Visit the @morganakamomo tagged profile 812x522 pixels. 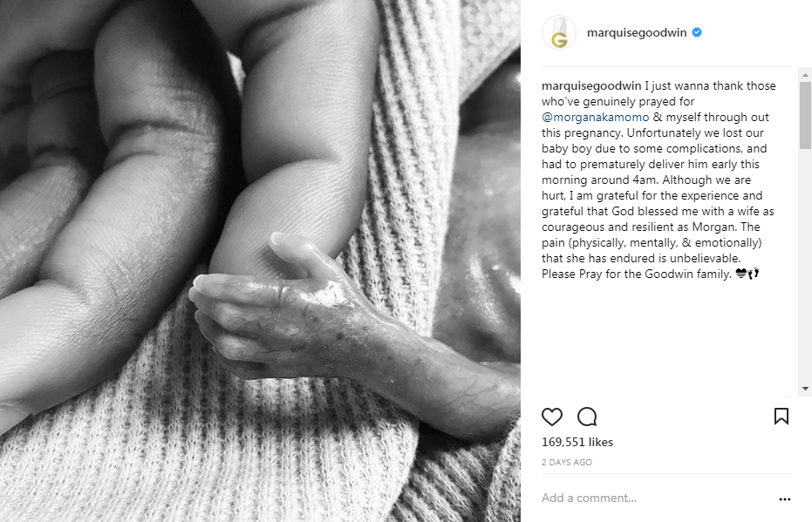pos(595,118)
